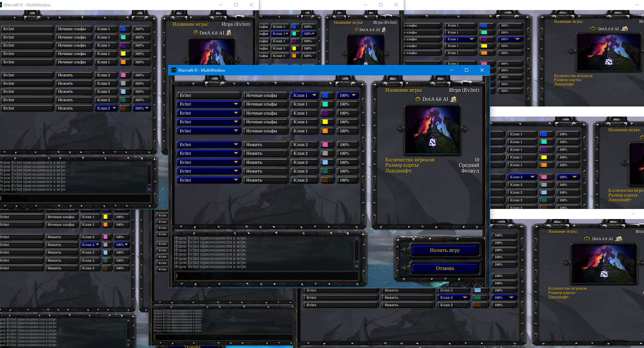The height and width of the screenshot is (348, 644).
Task: Select the orange color swatch in the front window
Action: (325, 131)
